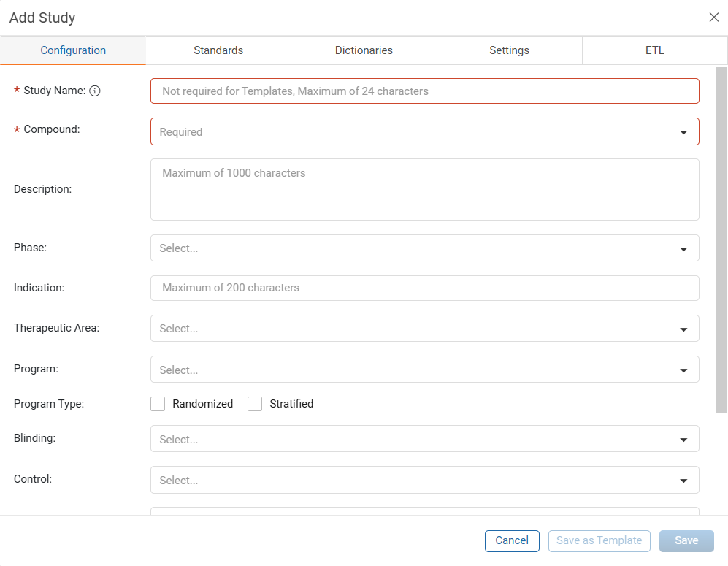Click the Blinding dropdown caret
Viewport: 728px width, 566px height.
[683, 439]
